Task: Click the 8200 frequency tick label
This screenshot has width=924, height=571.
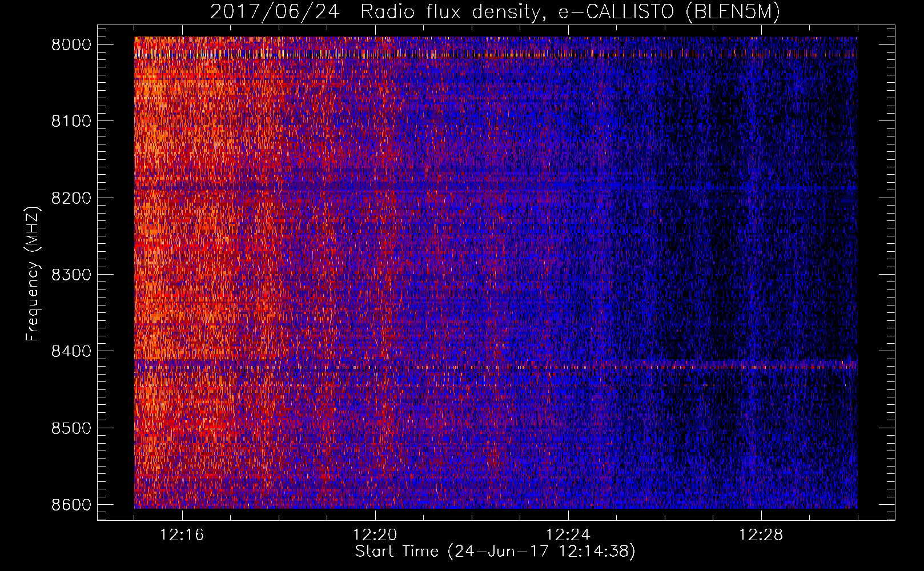Action: [71, 199]
